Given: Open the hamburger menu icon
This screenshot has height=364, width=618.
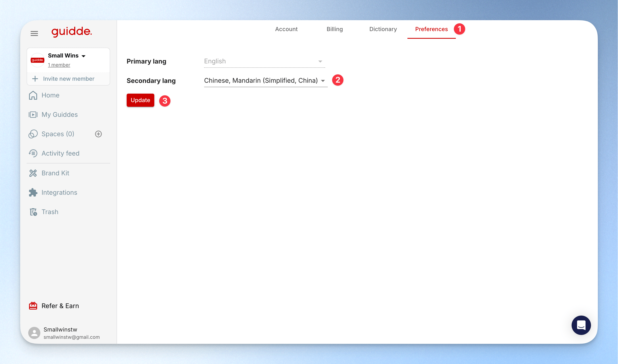Looking at the screenshot, I should [x=34, y=33].
